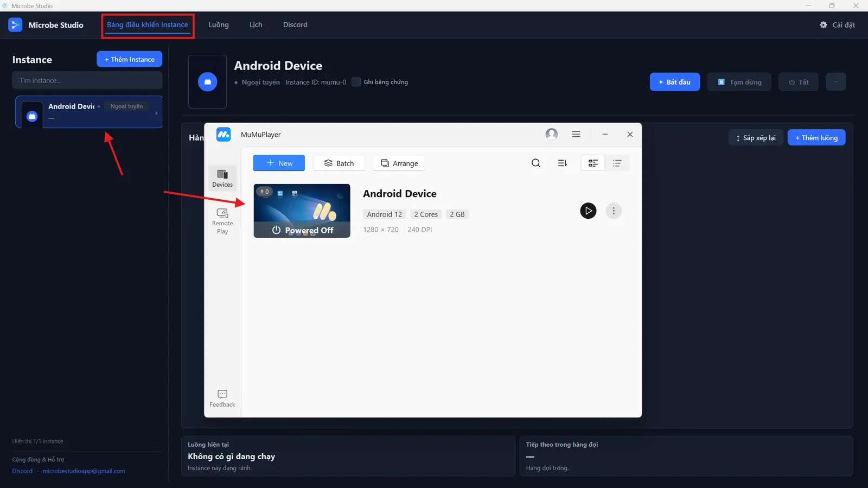This screenshot has height=488, width=868.
Task: Expand the Android Device instance row chevron
Action: [156, 113]
